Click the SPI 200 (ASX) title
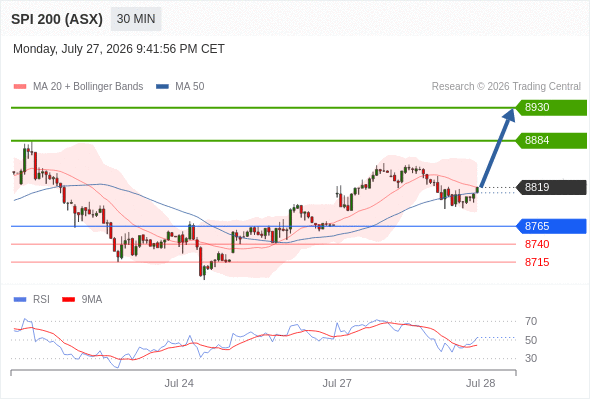Image resolution: width=590 pixels, height=400 pixels. (57, 19)
